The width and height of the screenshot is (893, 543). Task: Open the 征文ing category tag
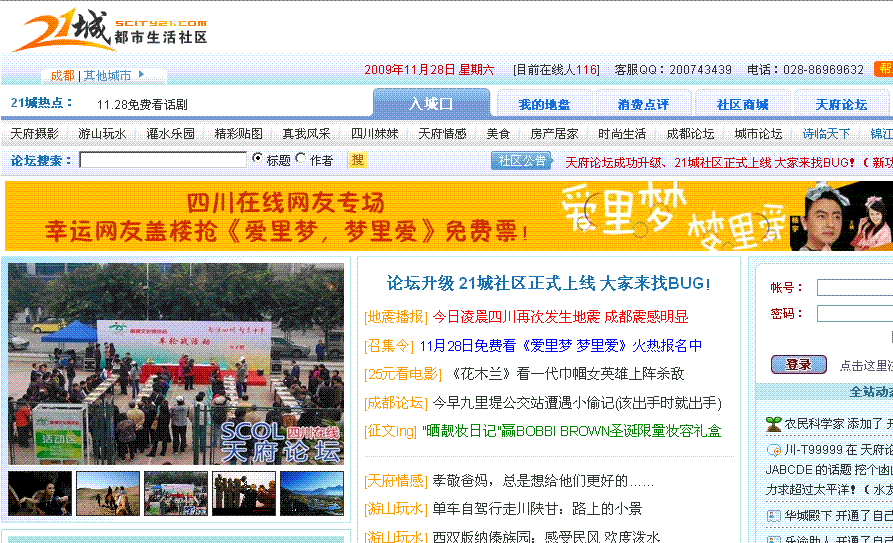click(x=391, y=431)
